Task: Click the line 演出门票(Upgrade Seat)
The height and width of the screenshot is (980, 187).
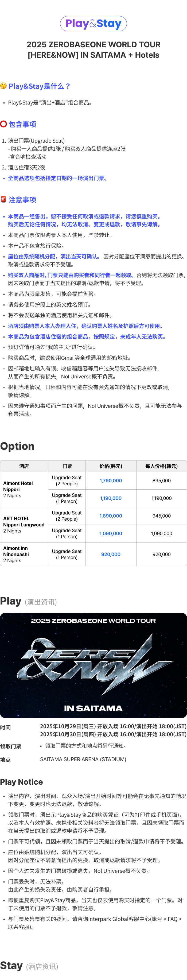Action: coord(37,141)
